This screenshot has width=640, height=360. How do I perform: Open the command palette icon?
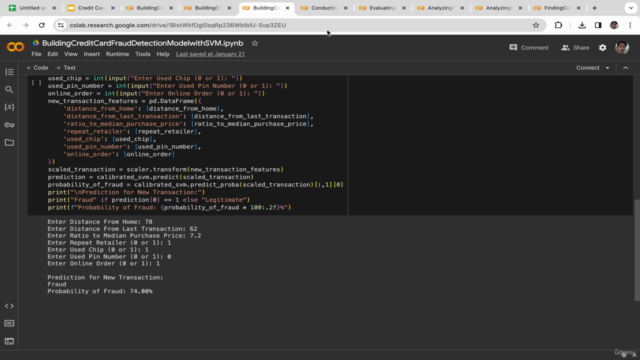coord(9,323)
